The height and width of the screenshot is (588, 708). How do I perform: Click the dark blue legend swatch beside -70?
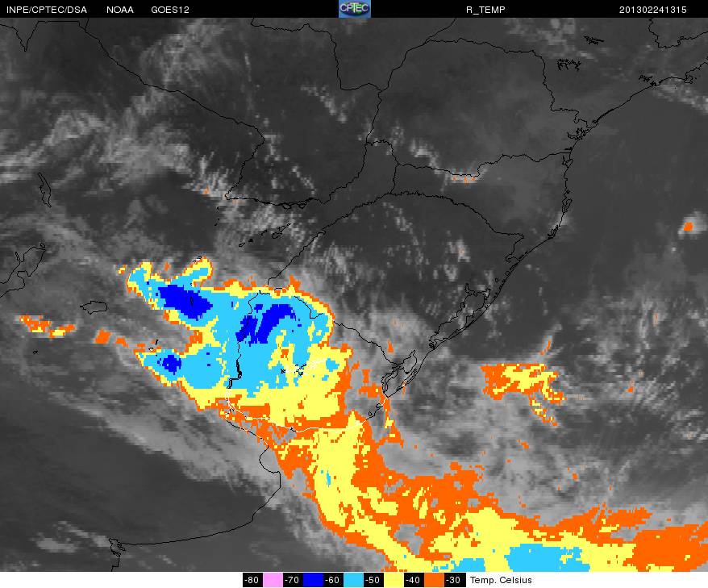click(x=313, y=580)
